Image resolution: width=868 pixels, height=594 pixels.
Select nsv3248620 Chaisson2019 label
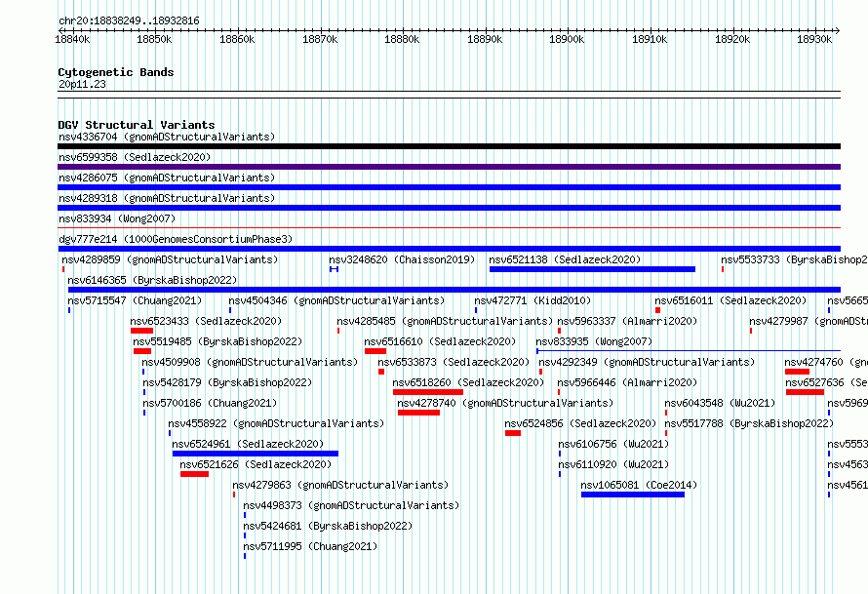click(402, 259)
